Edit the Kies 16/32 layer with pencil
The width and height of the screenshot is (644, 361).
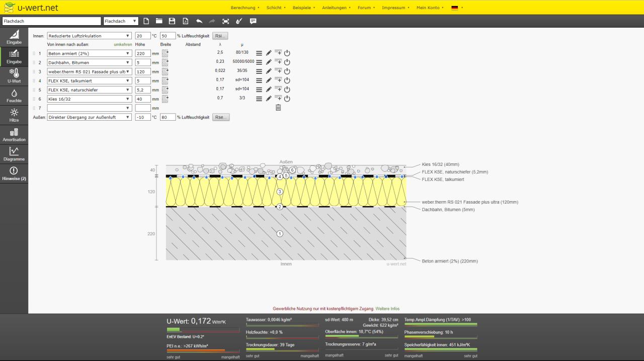coord(269,99)
